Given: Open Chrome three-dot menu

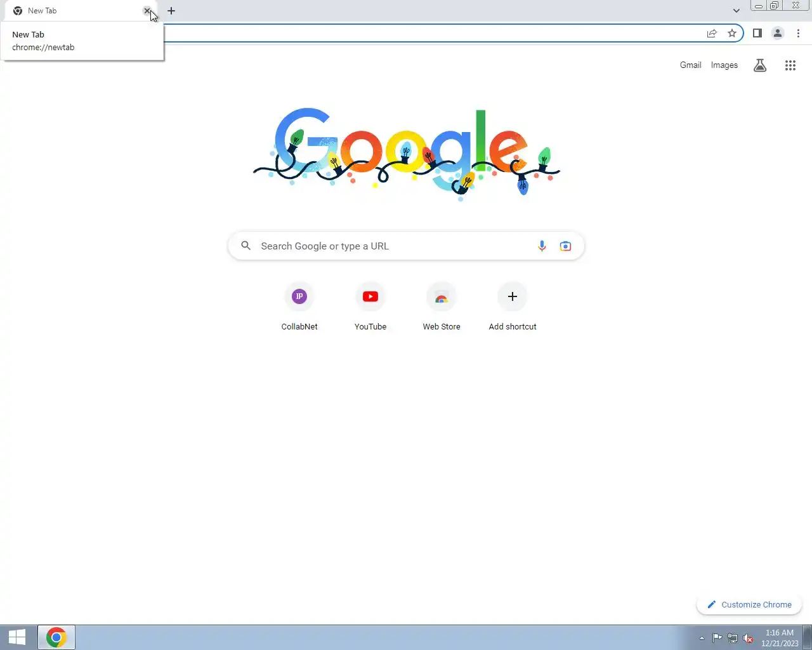Looking at the screenshot, I should (x=798, y=33).
